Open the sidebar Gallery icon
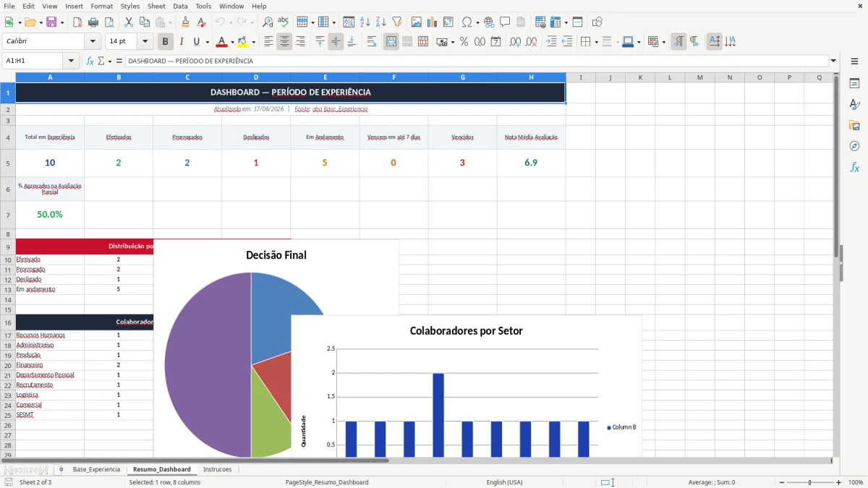868x488 pixels. pyautogui.click(x=854, y=125)
